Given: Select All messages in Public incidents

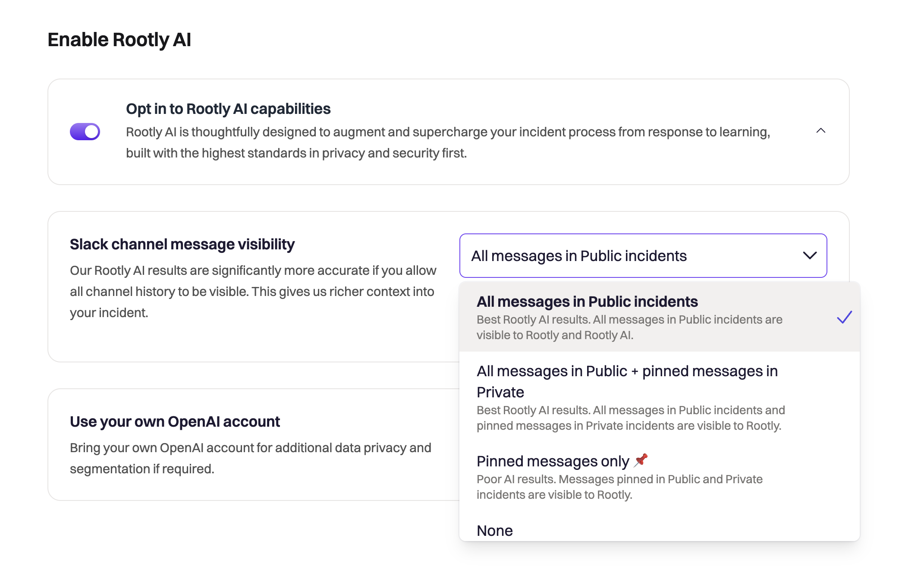Looking at the screenshot, I should pyautogui.click(x=587, y=302).
